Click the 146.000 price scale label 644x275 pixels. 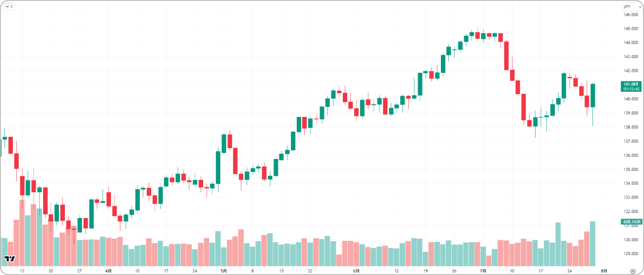pos(631,15)
